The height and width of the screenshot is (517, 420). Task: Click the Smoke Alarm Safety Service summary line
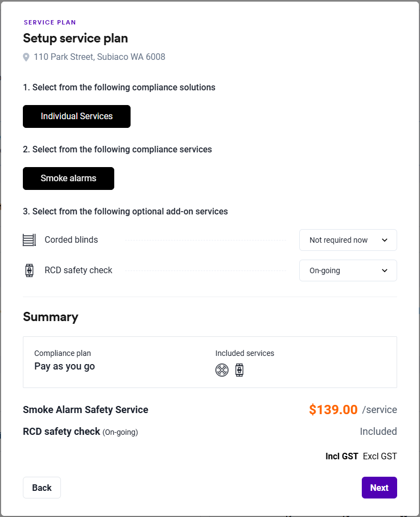(x=85, y=410)
